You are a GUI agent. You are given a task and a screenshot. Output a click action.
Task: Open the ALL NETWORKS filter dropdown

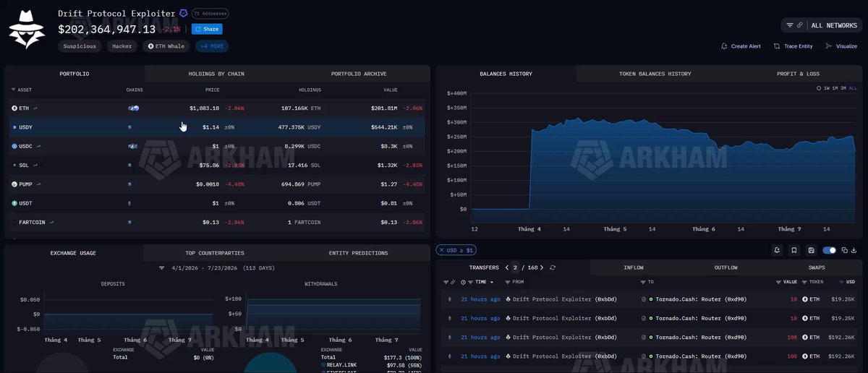point(823,25)
